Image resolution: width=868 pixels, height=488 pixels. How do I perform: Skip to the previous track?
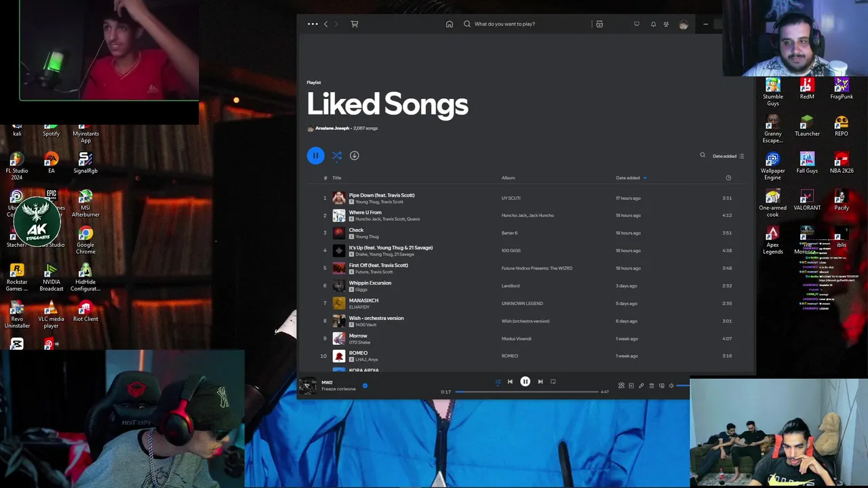click(510, 382)
